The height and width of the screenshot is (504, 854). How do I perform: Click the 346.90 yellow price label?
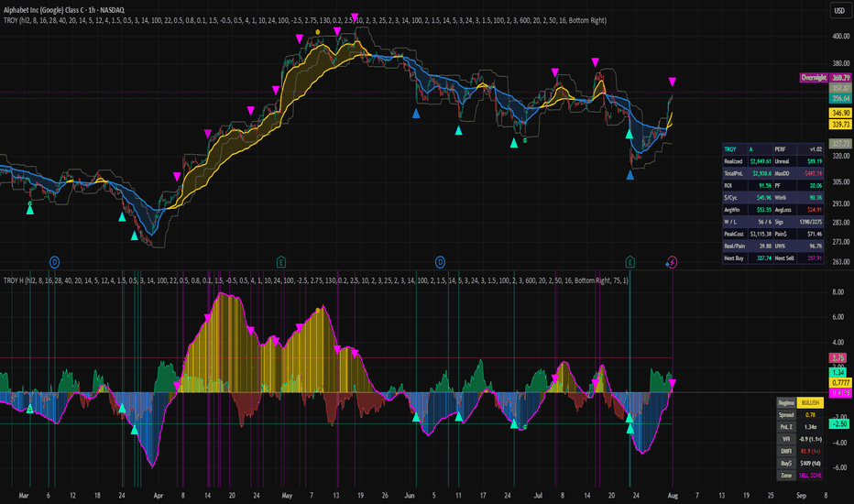tap(840, 113)
